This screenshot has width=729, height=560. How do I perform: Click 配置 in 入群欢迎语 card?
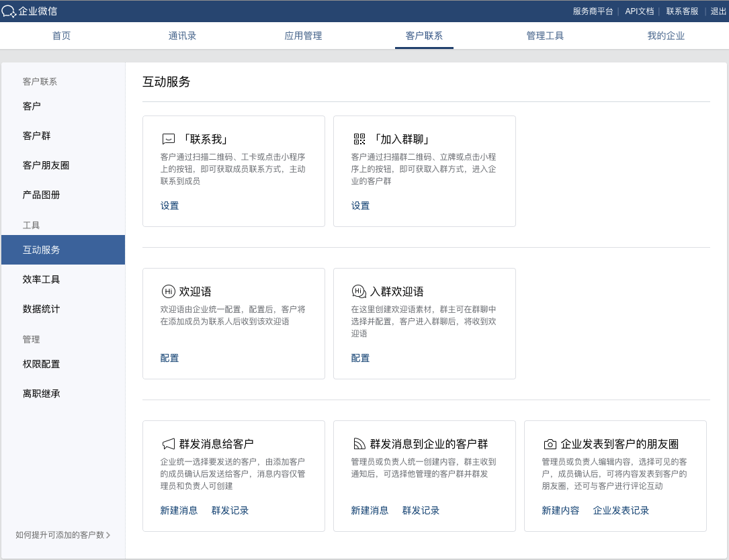(x=360, y=358)
